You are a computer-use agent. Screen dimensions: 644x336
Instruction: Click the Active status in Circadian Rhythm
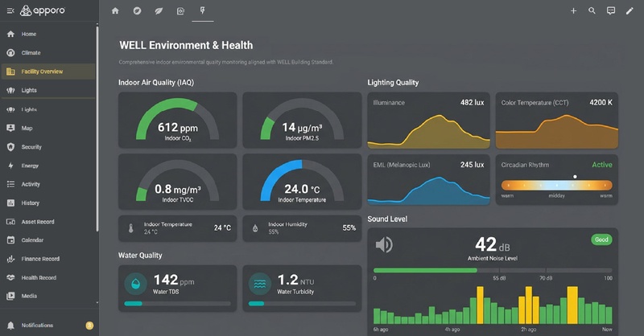601,165
